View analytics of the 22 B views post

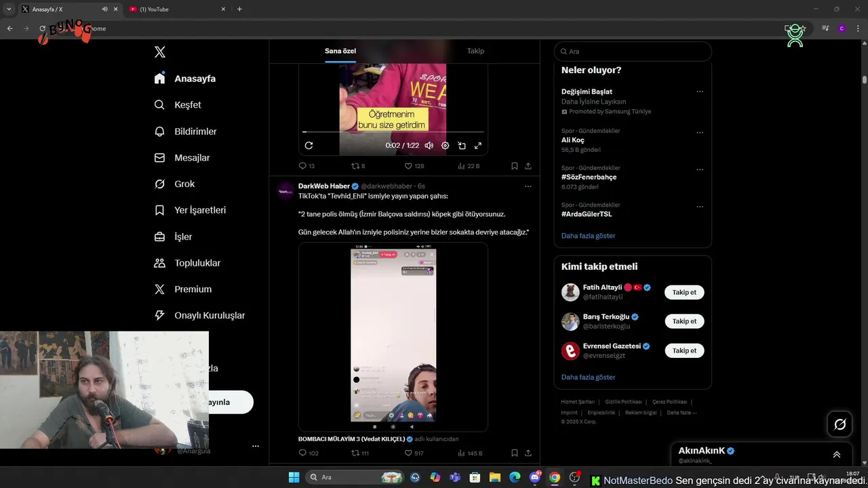coord(469,166)
